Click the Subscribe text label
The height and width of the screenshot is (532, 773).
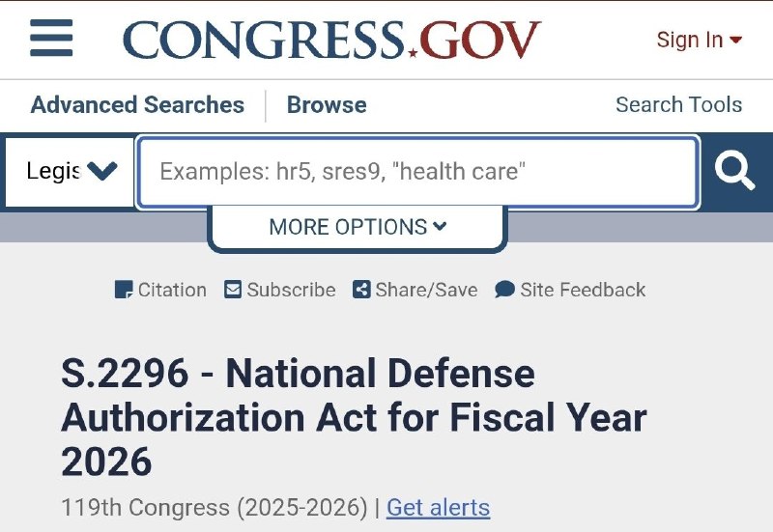pyautogui.click(x=291, y=290)
